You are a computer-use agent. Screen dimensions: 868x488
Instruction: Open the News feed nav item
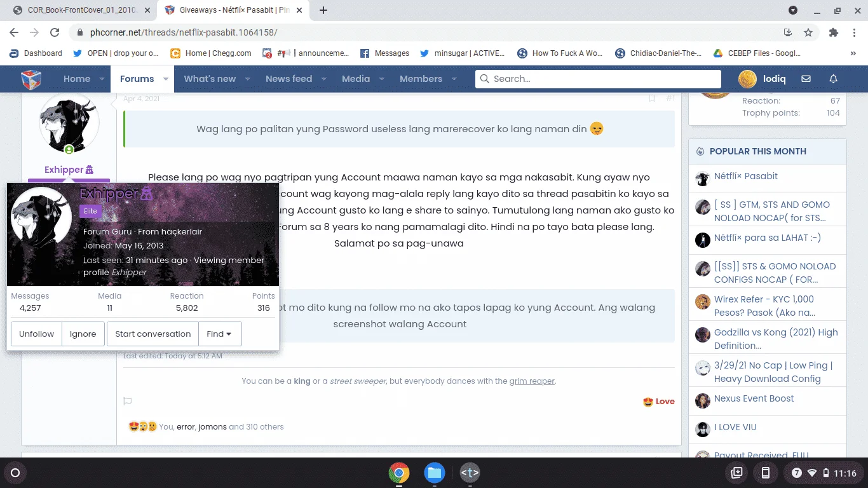[288, 79]
